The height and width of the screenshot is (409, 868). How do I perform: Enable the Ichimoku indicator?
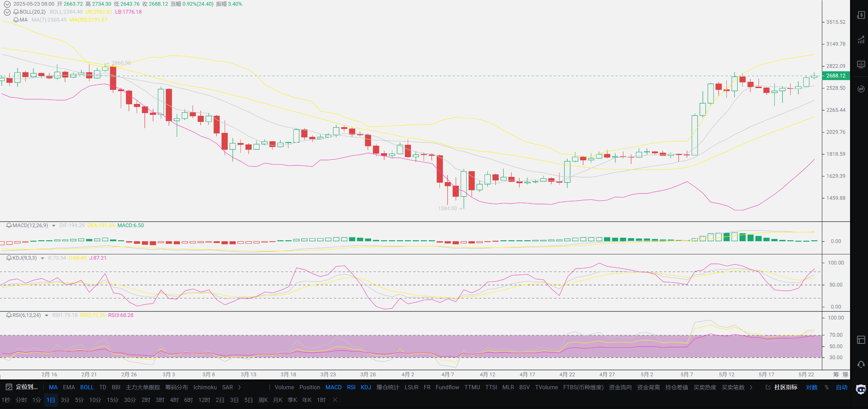(x=205, y=388)
